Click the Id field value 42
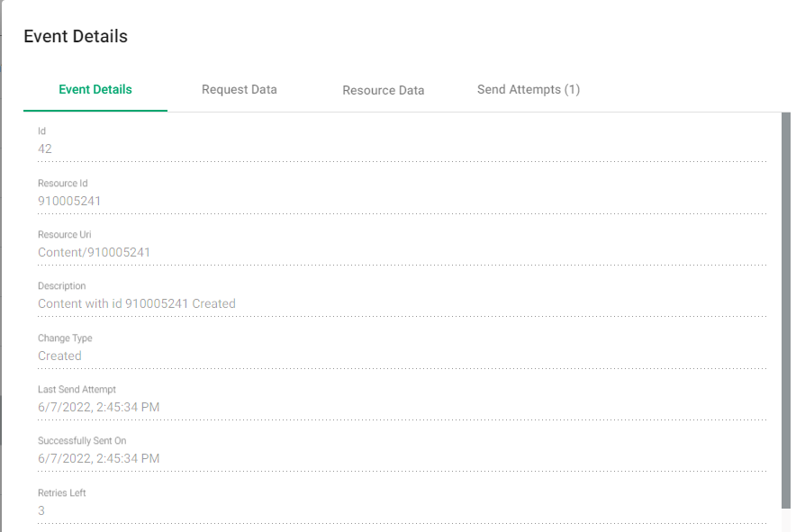This screenshot has width=796, height=532. (45, 149)
